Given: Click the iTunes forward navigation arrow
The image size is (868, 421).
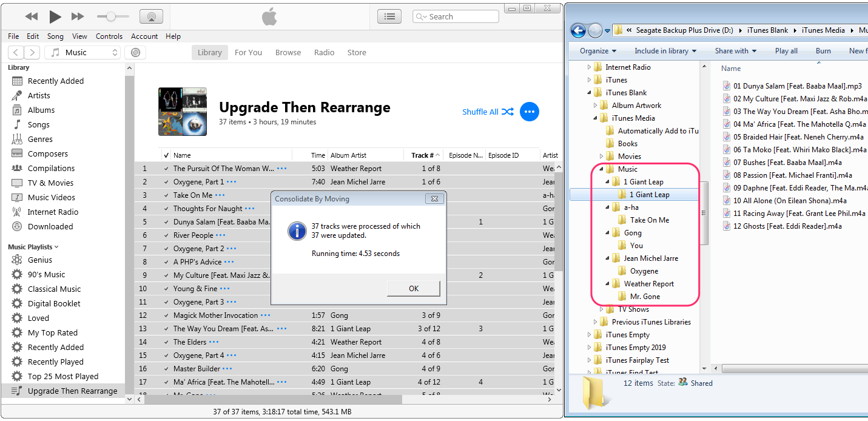Looking at the screenshot, I should point(32,53).
